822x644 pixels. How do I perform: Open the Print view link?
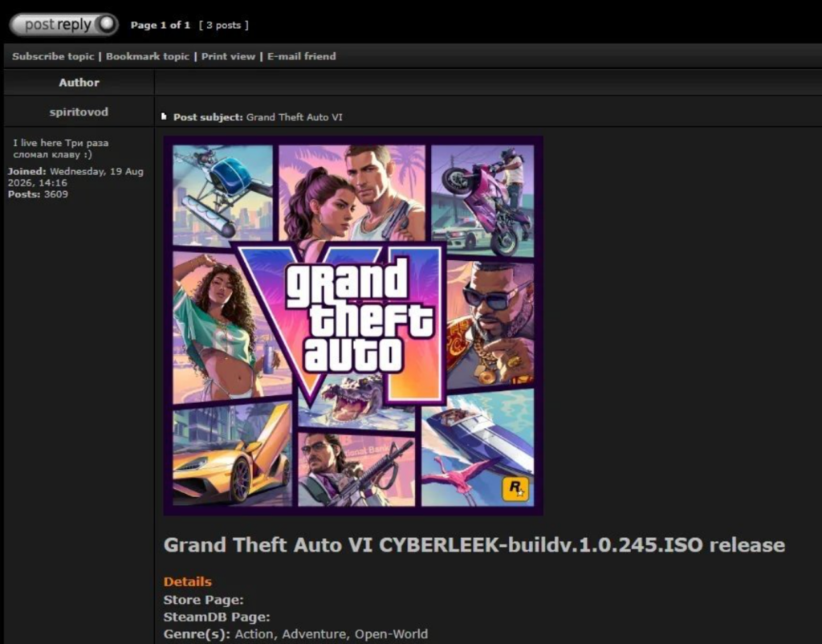tap(228, 56)
